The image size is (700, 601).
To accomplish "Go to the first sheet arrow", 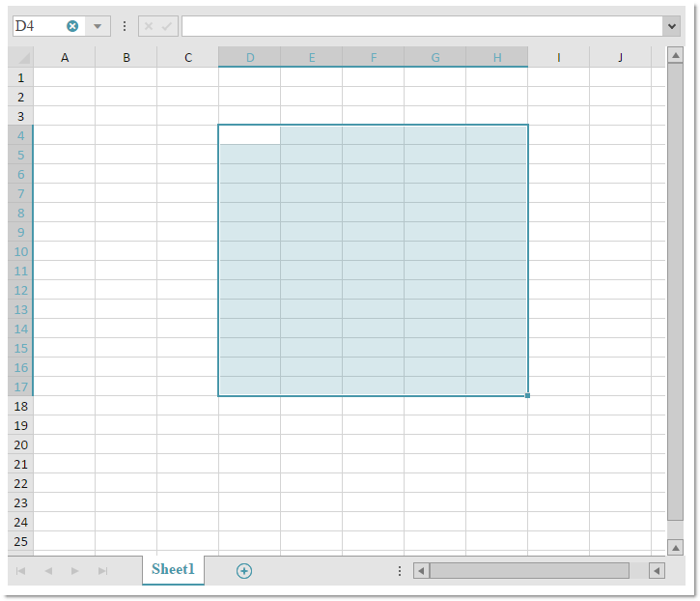I will 20,571.
